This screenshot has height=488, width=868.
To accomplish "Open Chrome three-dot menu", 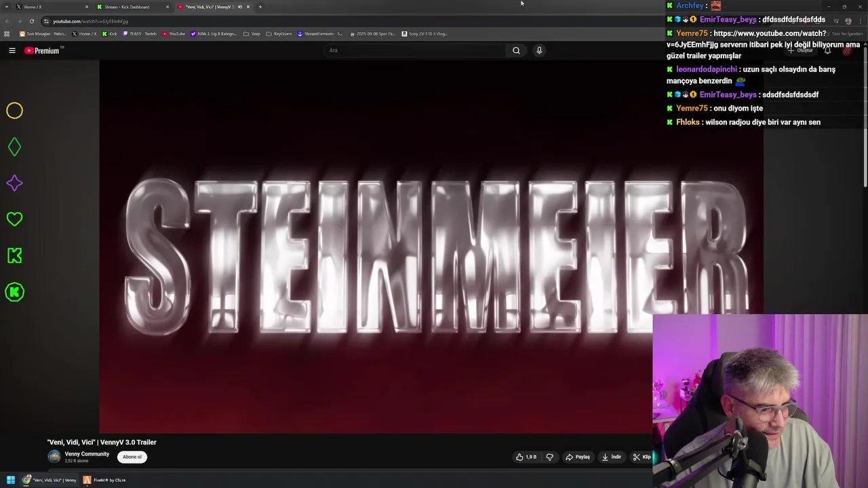I will pyautogui.click(x=860, y=21).
